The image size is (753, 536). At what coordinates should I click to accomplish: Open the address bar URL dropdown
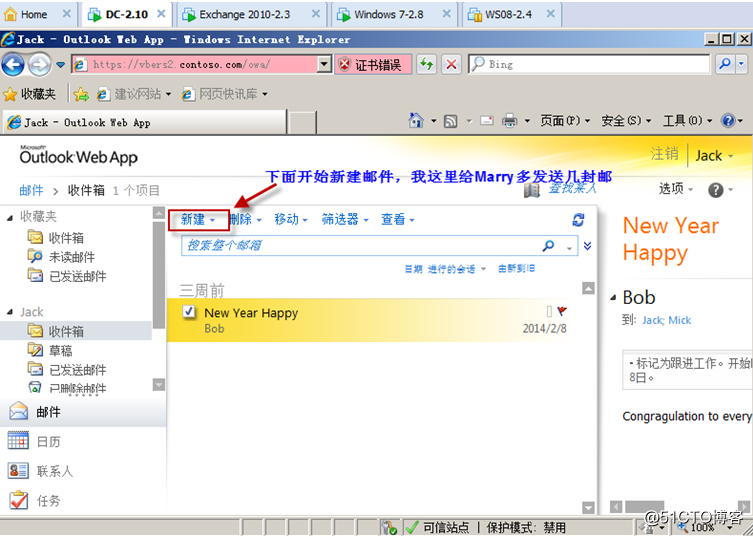(x=325, y=64)
